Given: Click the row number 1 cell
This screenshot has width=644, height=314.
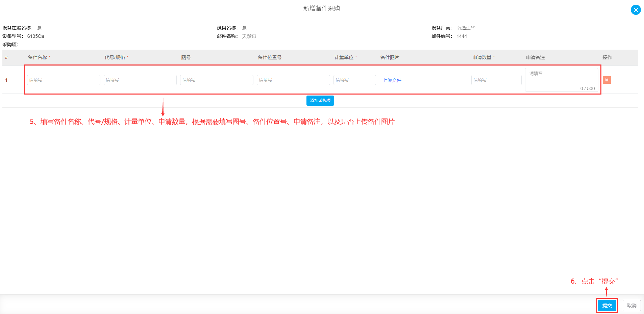Looking at the screenshot, I should (6, 80).
